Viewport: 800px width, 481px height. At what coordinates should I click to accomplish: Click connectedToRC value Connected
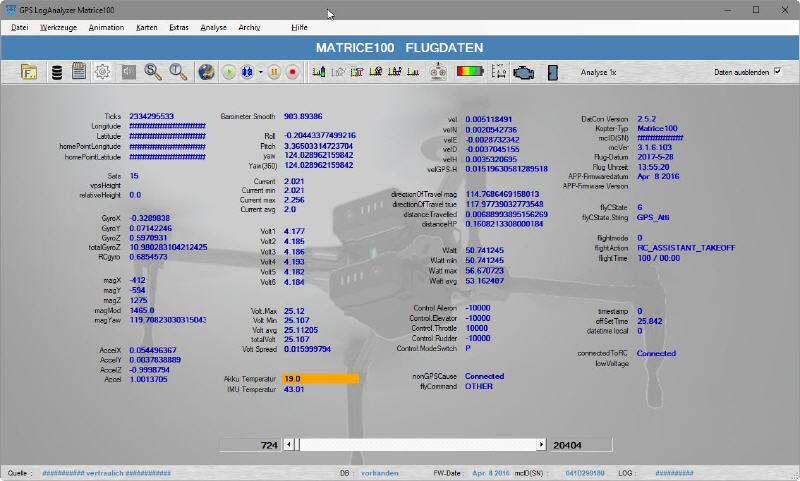pyautogui.click(x=656, y=353)
